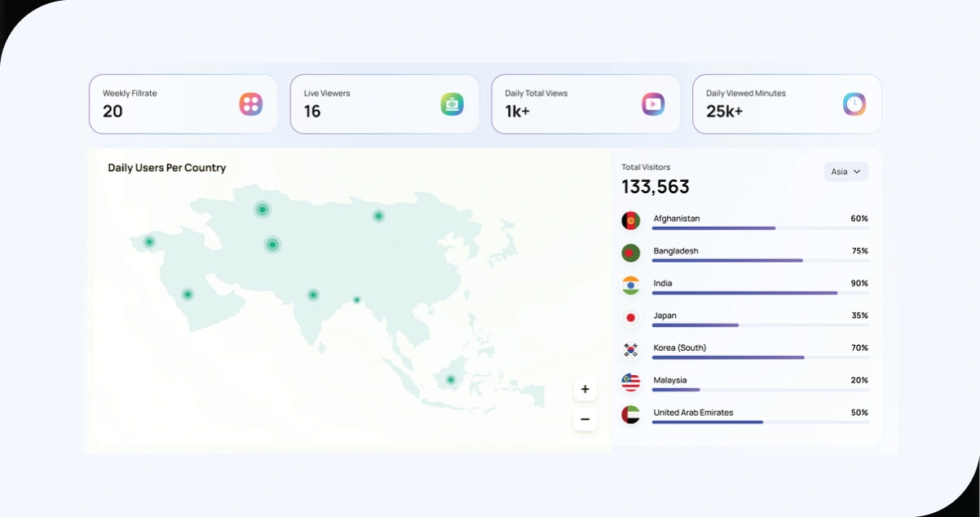Click the map marker over Saudi Arabia

point(188,294)
